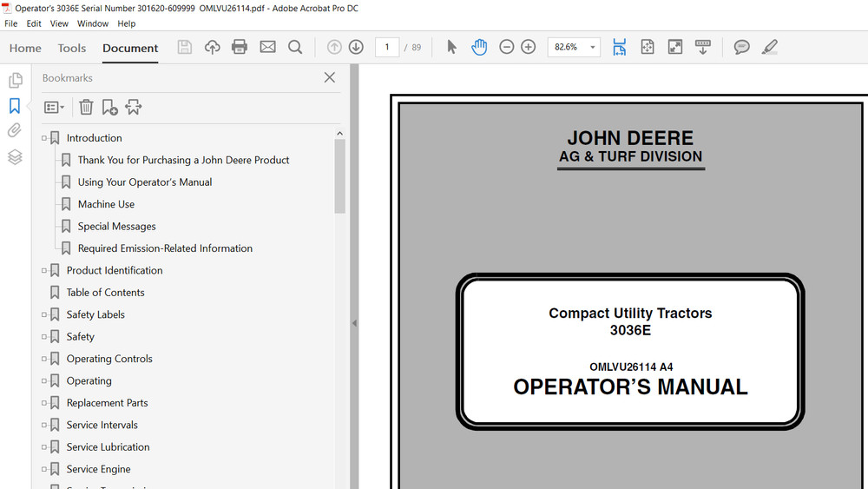Open the zoom level dropdown
Image resolution: width=868 pixels, height=489 pixels.
[592, 47]
